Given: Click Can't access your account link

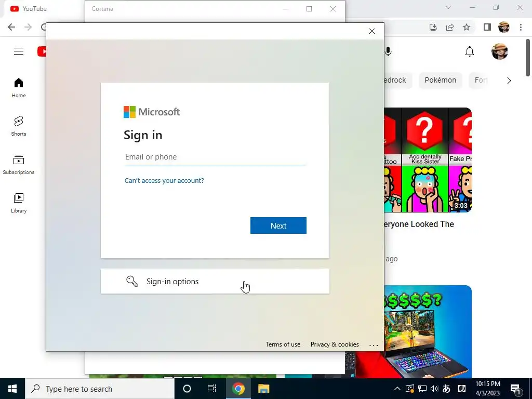Looking at the screenshot, I should [x=164, y=180].
